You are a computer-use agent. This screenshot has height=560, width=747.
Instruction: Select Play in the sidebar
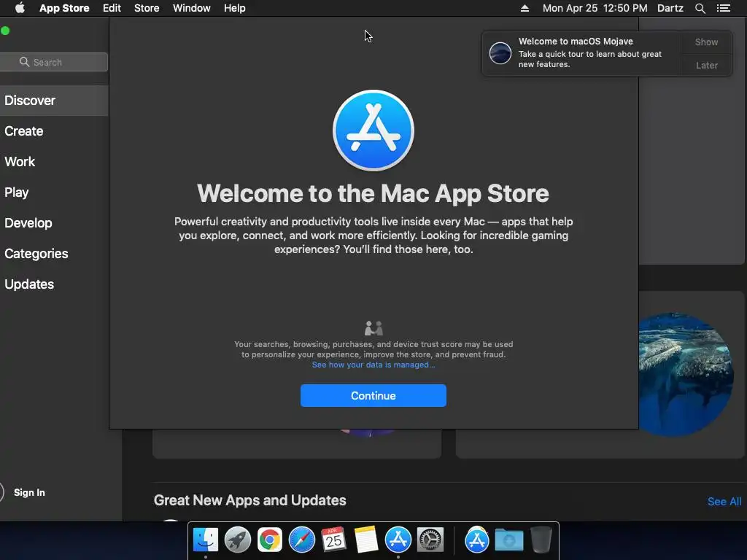pos(54,192)
